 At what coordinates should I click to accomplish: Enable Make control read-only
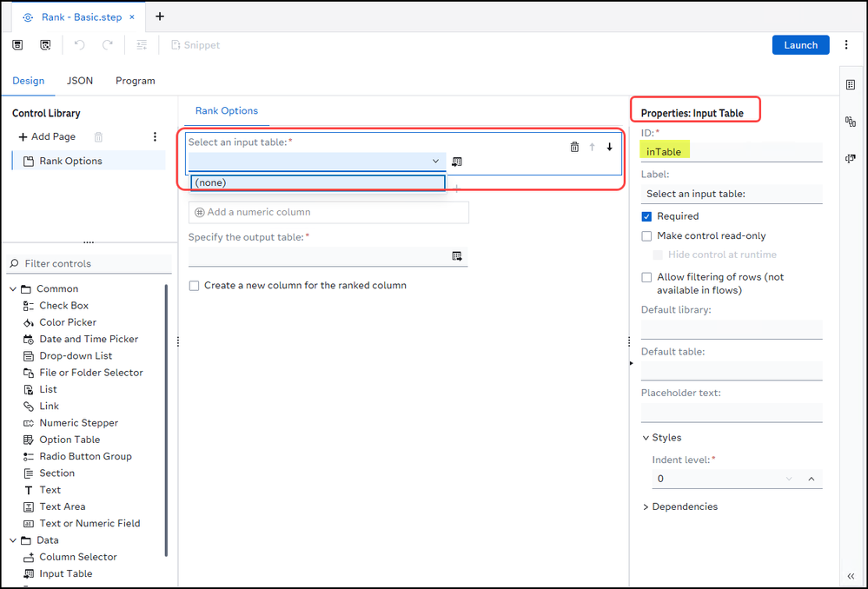tap(646, 236)
